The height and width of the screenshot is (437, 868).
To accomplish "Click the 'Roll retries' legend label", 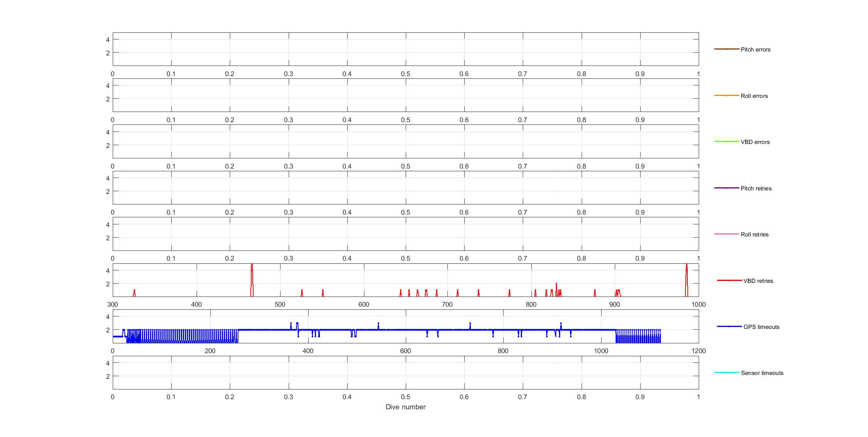I will point(754,234).
